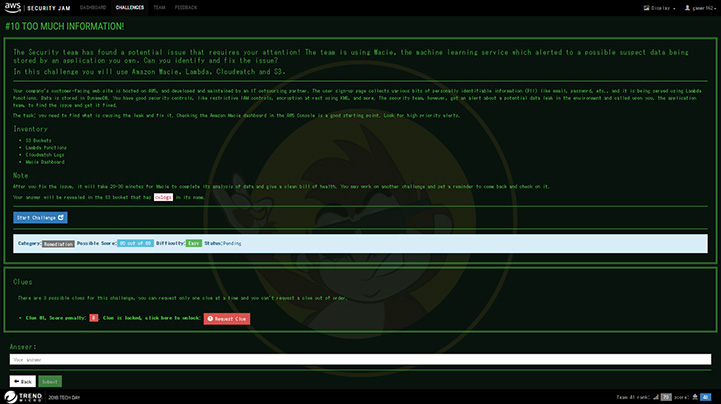Click the Trend Micro logo in footer
This screenshot has width=721, height=404.
tap(23, 397)
